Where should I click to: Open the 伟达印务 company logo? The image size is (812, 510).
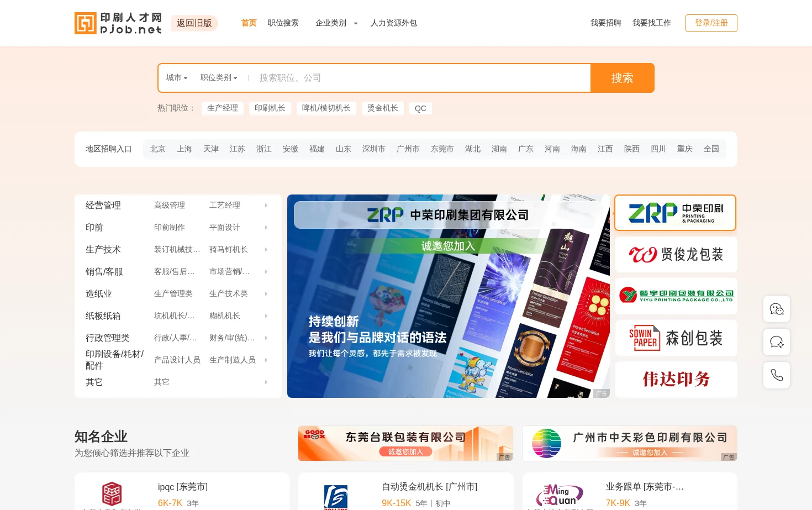point(676,380)
